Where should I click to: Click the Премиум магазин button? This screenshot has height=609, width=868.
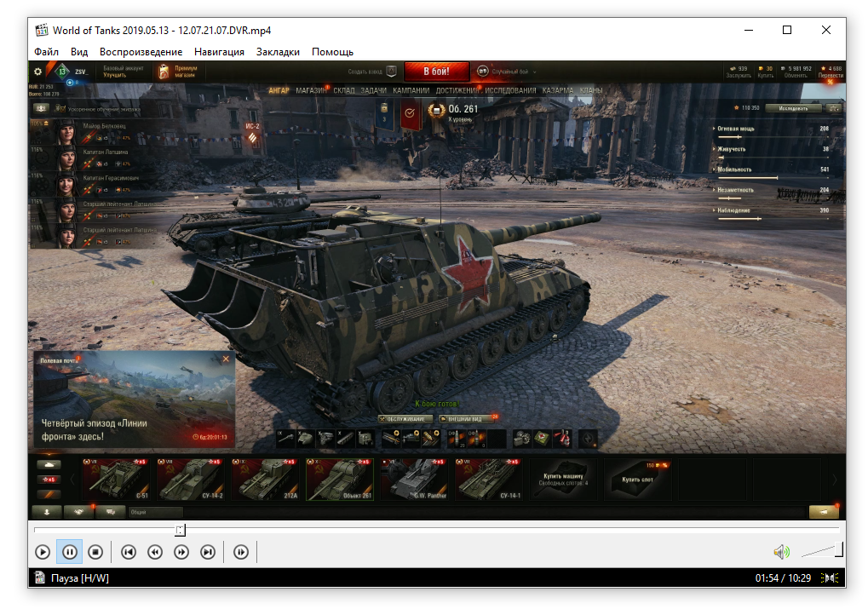[178, 72]
